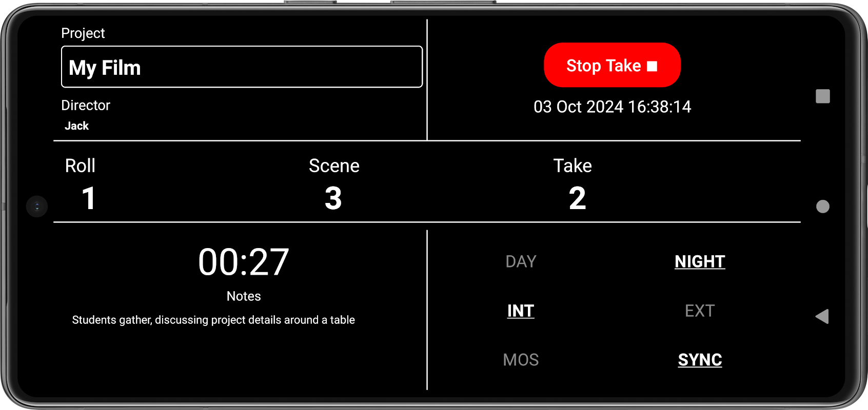Tap the recent apps square icon
Image resolution: width=868 pixels, height=410 pixels.
(823, 96)
